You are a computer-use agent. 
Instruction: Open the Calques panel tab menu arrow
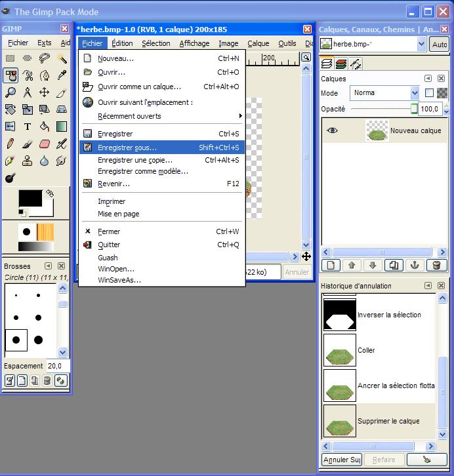428,79
